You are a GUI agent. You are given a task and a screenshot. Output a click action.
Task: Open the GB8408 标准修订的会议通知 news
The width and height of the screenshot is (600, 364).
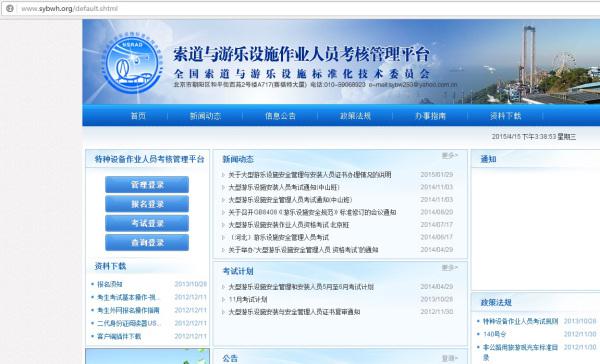tap(312, 212)
